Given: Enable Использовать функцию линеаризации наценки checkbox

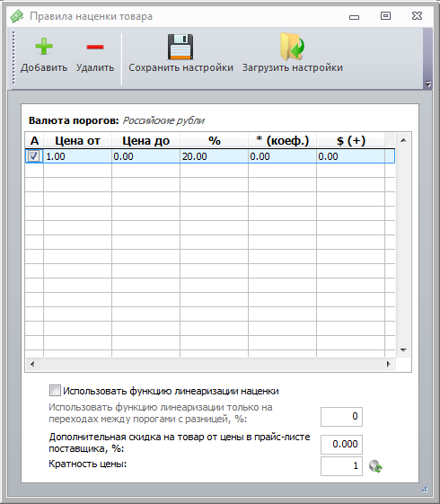Looking at the screenshot, I should point(55,391).
